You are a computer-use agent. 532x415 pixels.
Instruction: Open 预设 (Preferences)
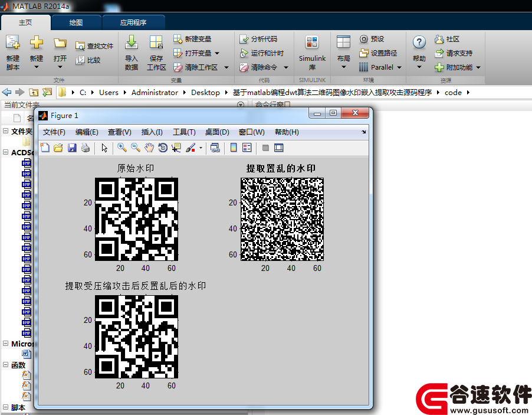coord(372,39)
